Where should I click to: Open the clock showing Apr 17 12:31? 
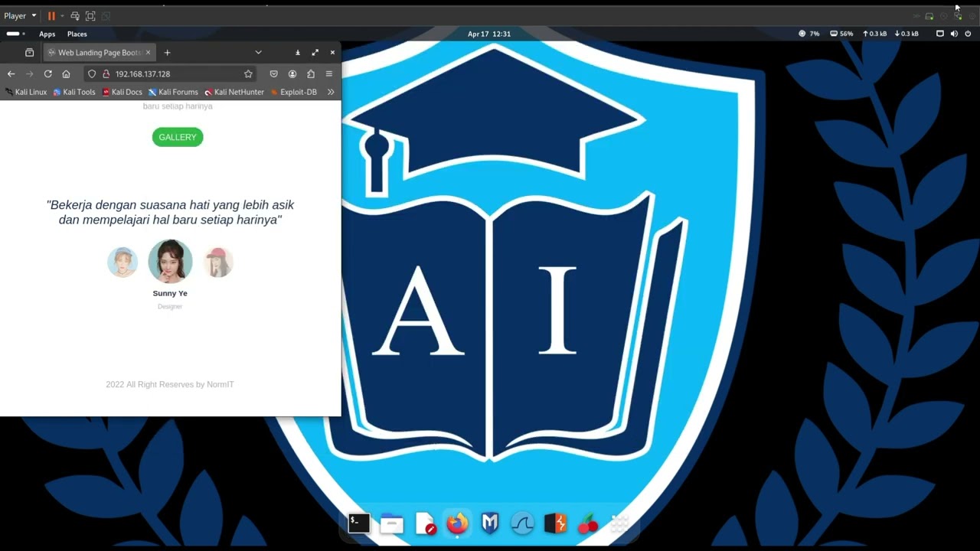pyautogui.click(x=489, y=34)
